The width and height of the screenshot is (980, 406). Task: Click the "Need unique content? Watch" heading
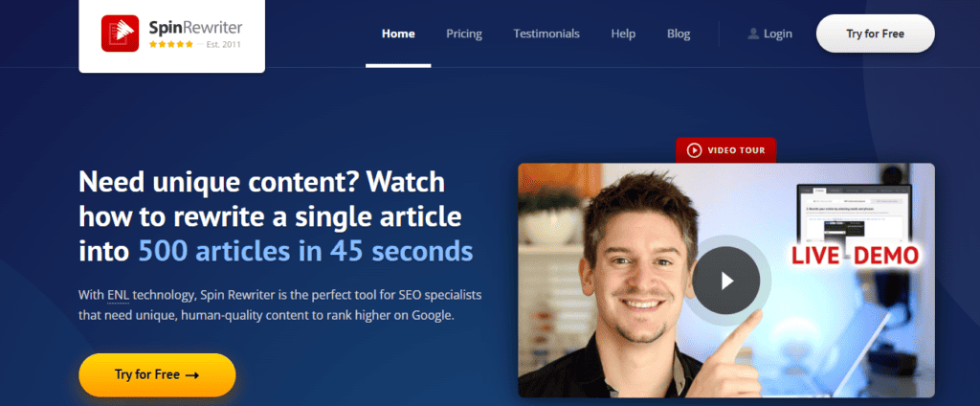[262, 182]
